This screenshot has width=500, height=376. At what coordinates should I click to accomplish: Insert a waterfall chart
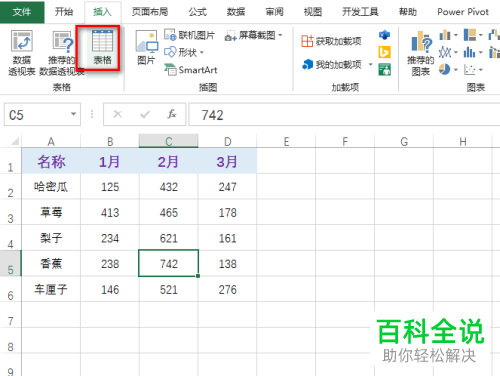494,35
